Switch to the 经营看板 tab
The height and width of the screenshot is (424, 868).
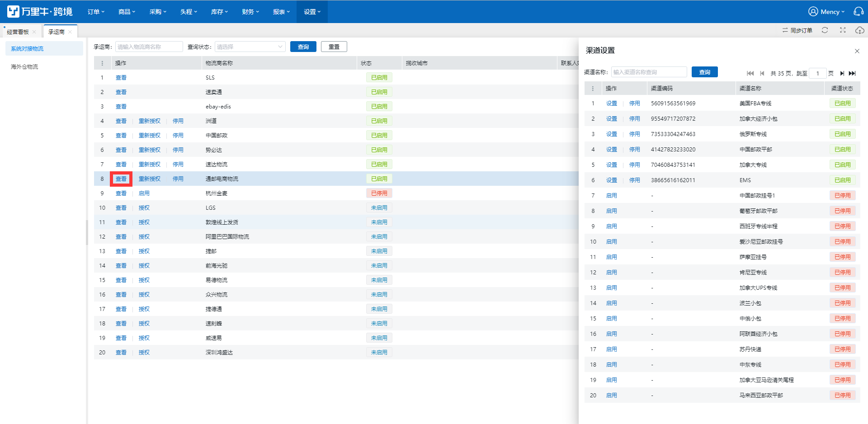18,32
